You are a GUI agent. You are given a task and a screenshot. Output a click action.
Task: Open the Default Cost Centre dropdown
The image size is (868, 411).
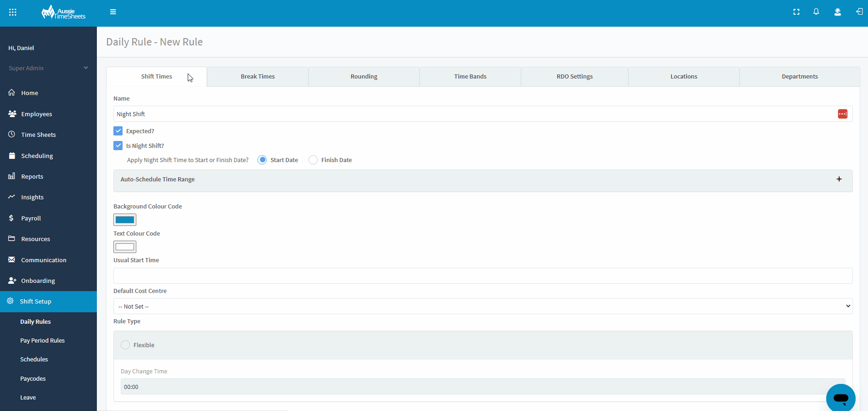[483, 306]
